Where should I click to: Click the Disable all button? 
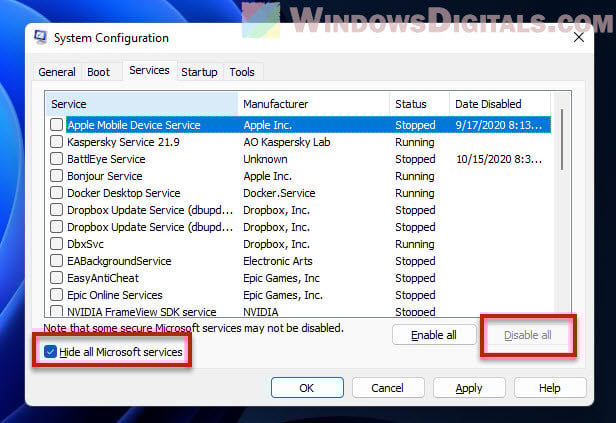(x=528, y=335)
